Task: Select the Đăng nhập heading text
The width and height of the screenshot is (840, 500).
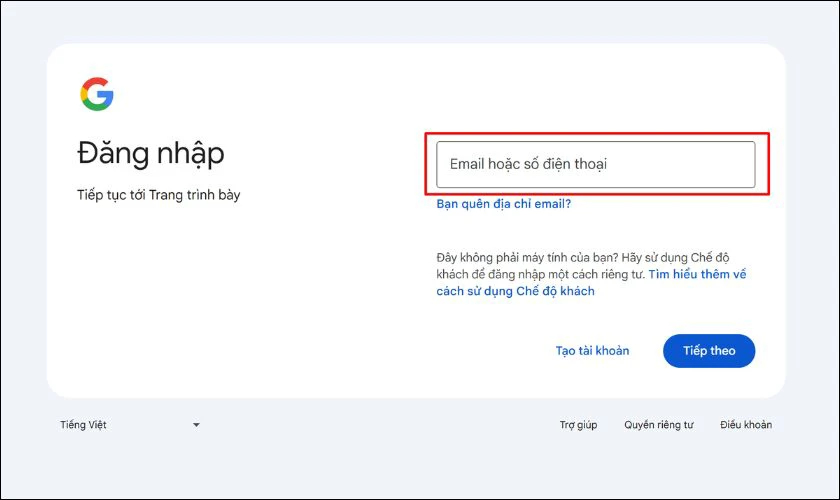Action: pyautogui.click(x=151, y=154)
